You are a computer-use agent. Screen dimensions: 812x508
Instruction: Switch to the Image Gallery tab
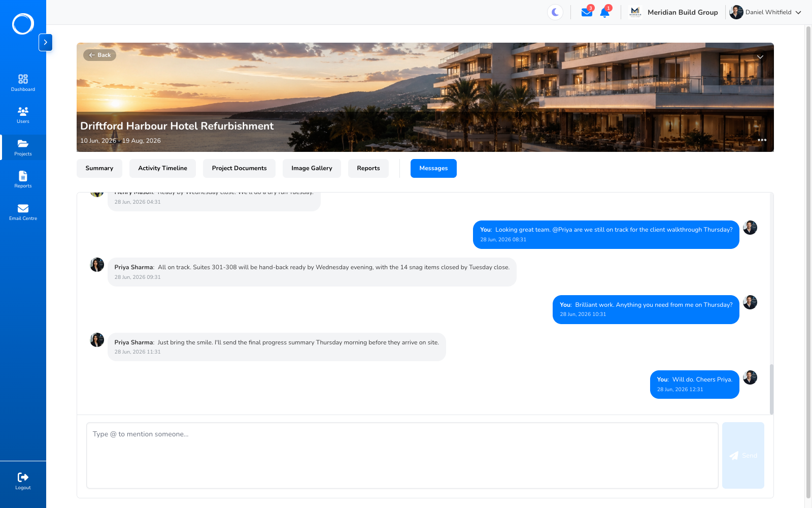(312, 168)
